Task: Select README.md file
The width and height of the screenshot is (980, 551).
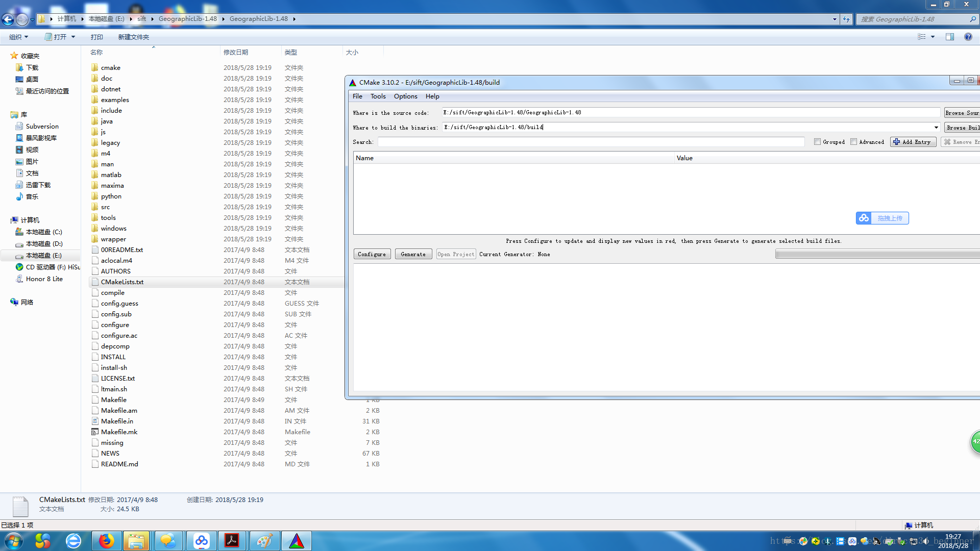Action: [119, 464]
